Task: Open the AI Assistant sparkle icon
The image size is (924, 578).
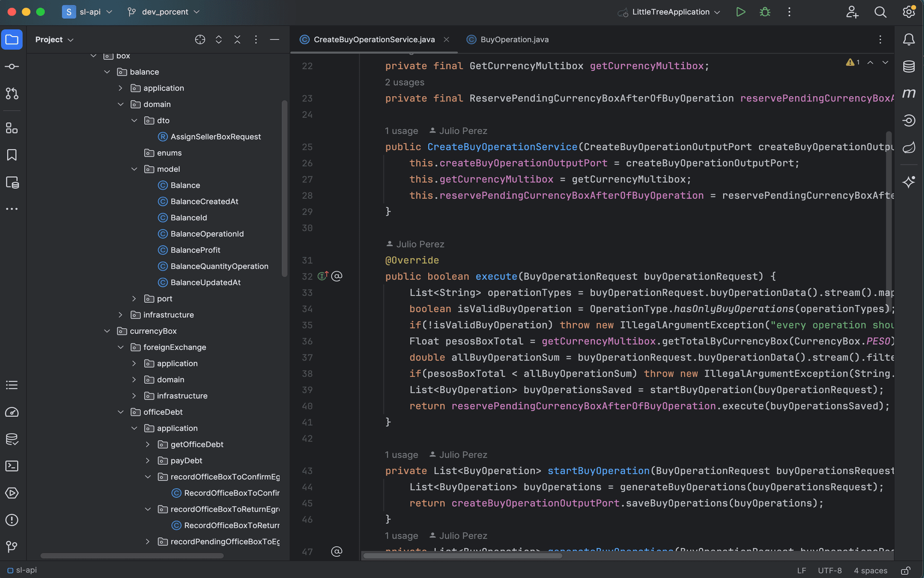Action: 909,182
